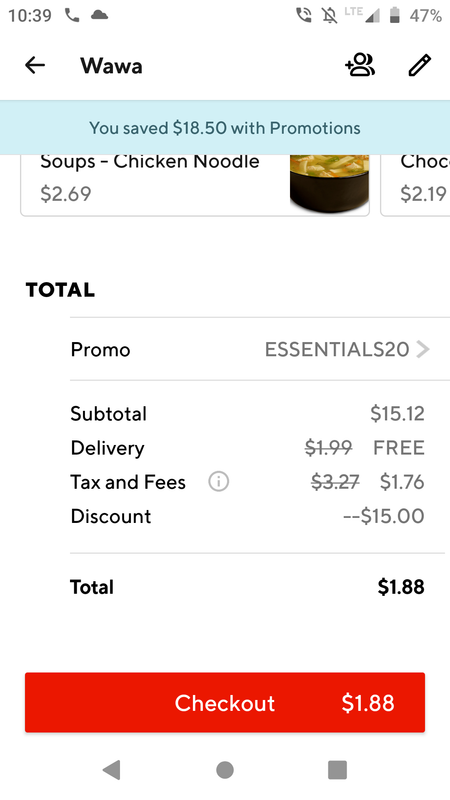Expand promo chevron beside ESSENTIALS20
The width and height of the screenshot is (450, 800).
coord(422,349)
